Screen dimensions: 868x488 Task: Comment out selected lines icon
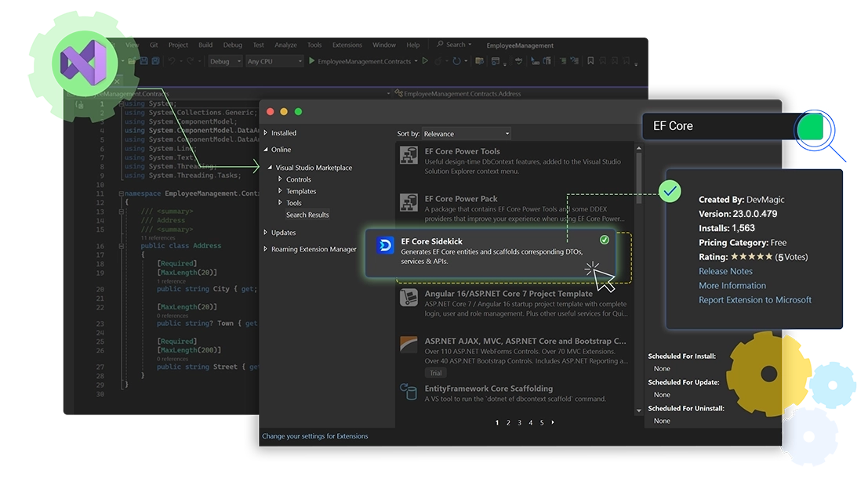(x=563, y=61)
